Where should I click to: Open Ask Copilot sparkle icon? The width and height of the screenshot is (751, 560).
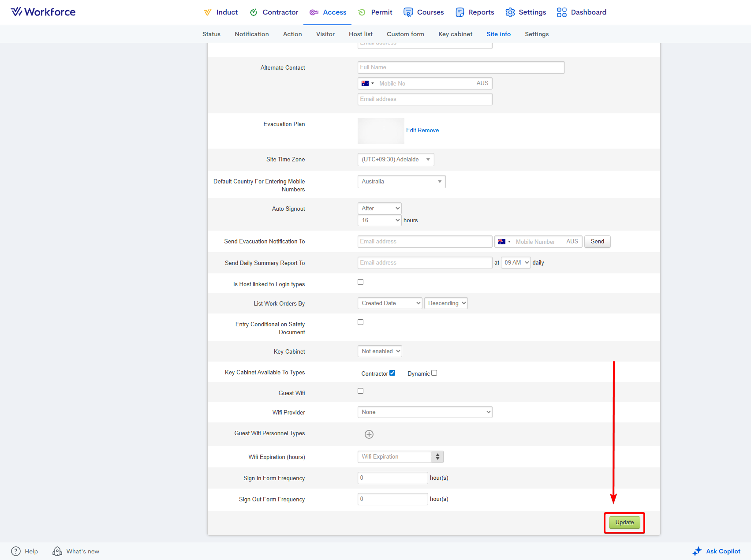[697, 551]
